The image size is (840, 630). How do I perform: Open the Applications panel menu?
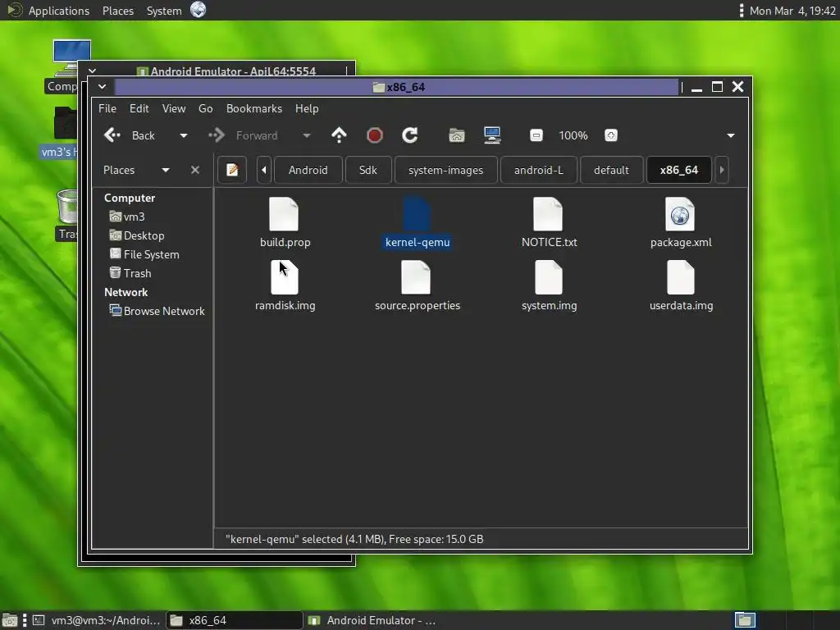point(59,11)
